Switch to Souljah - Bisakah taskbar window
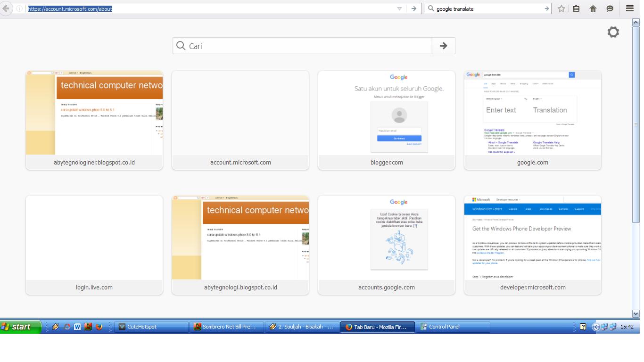 (303, 327)
